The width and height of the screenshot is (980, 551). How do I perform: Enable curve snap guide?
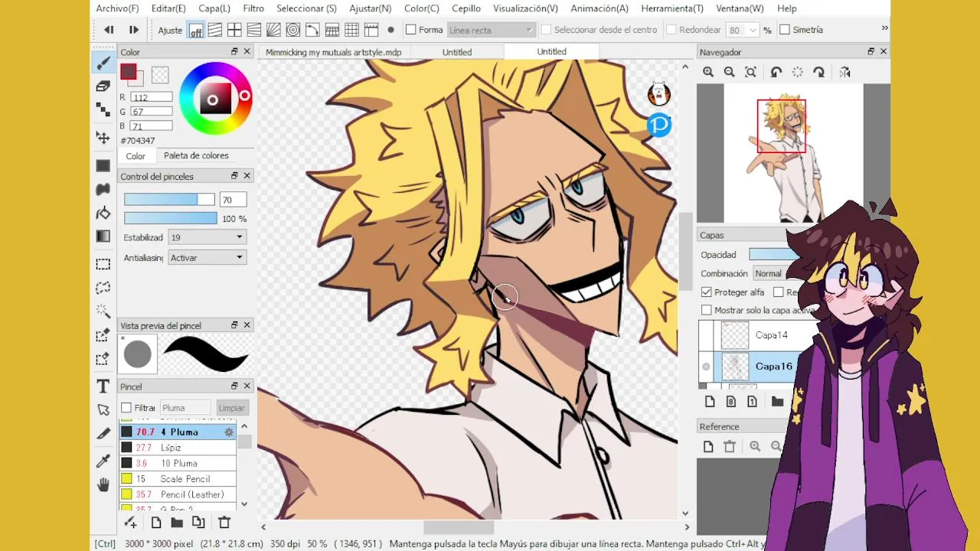click(312, 30)
